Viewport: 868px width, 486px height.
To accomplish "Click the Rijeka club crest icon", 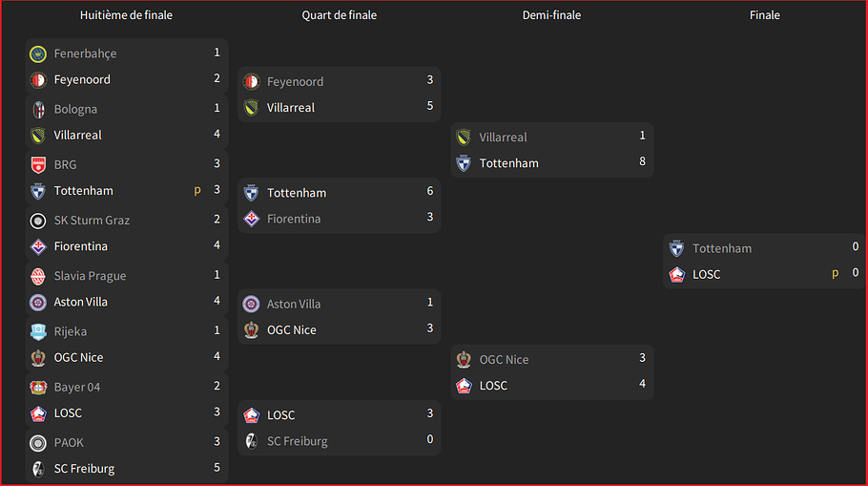I will click(38, 331).
